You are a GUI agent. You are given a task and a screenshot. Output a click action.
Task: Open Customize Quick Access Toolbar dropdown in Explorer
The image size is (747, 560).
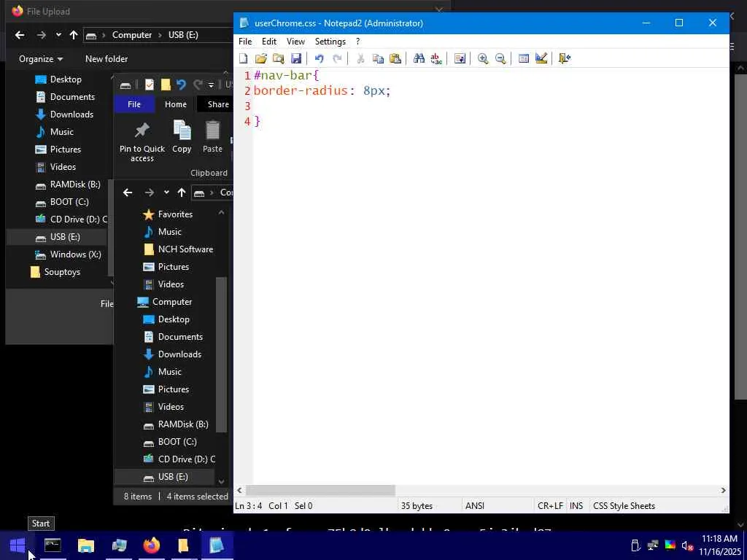pyautogui.click(x=211, y=85)
